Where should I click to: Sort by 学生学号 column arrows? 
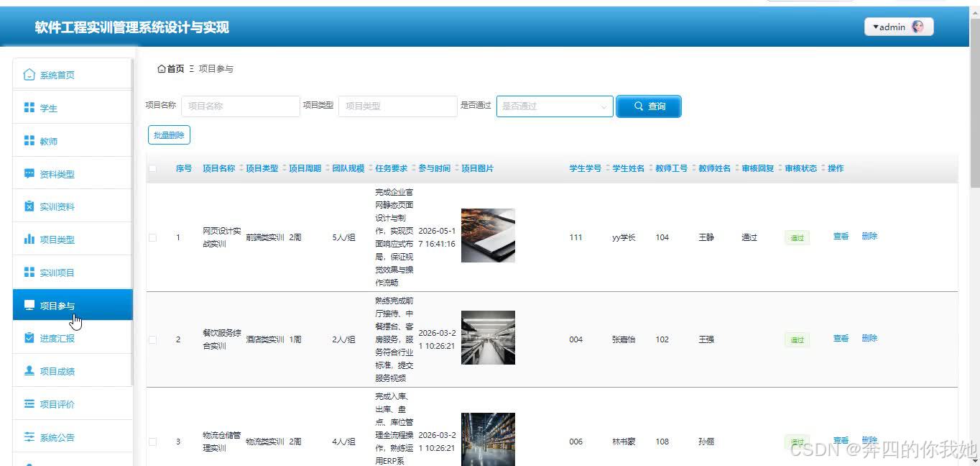coord(607,168)
